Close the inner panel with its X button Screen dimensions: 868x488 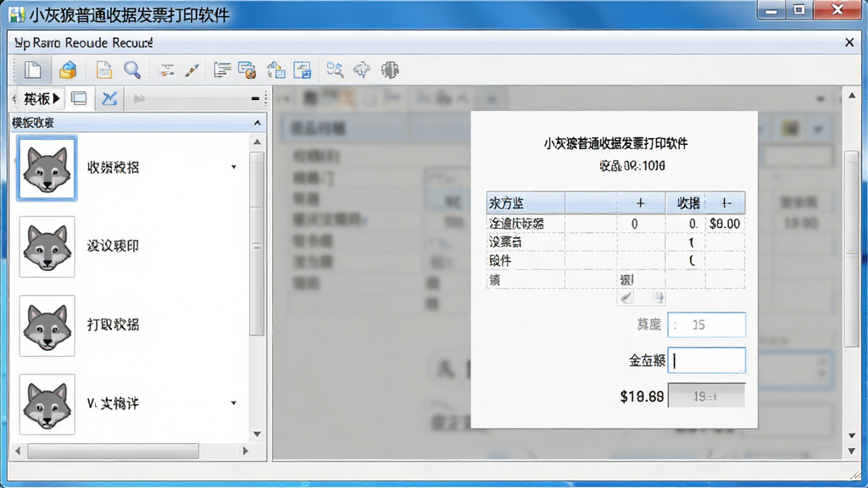click(x=849, y=42)
